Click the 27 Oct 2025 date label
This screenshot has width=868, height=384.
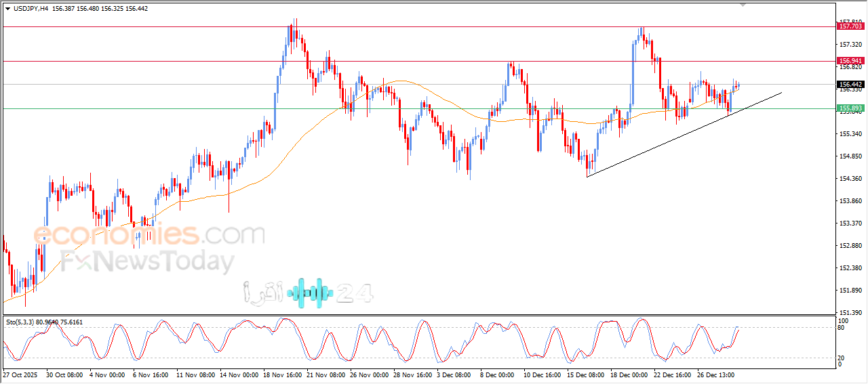click(22, 374)
